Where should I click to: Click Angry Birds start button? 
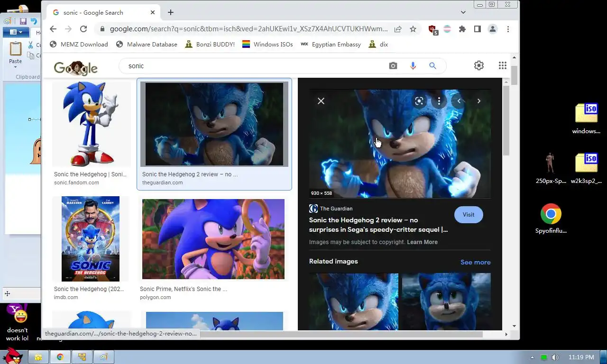point(12,356)
